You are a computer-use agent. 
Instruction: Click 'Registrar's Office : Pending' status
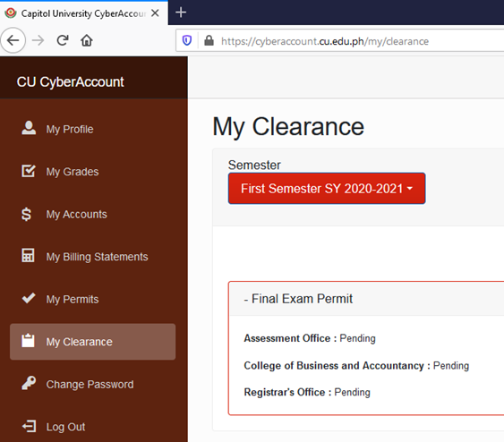click(307, 392)
